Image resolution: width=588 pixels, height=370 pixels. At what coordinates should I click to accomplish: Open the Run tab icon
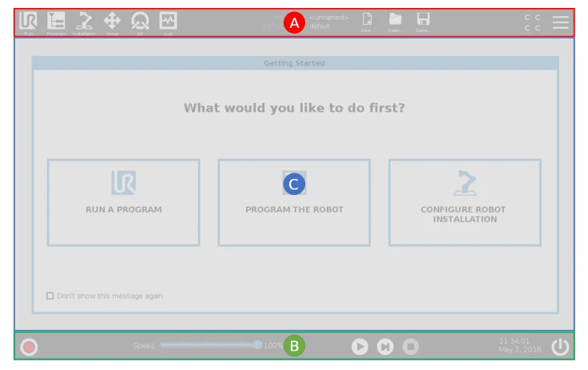point(28,22)
